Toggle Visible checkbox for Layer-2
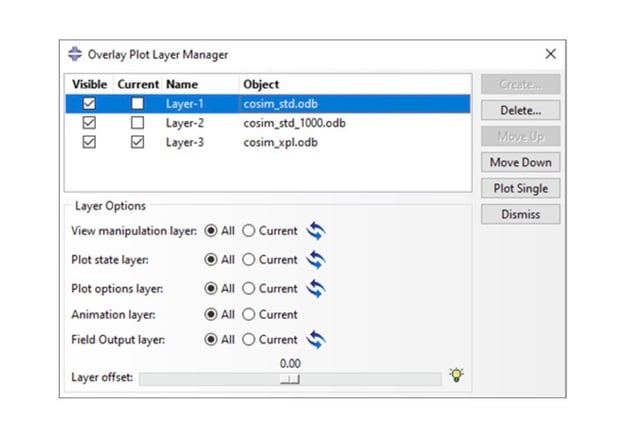The image size is (630, 446). pyautogui.click(x=90, y=123)
